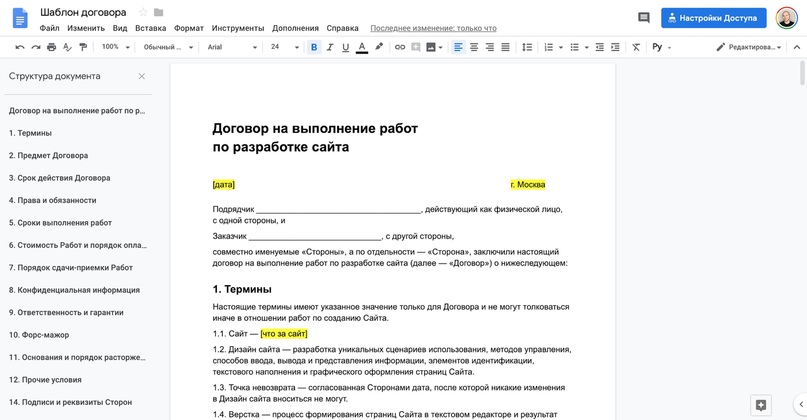The image size is (807, 420).
Task: Toggle italic formatting
Action: tap(330, 47)
